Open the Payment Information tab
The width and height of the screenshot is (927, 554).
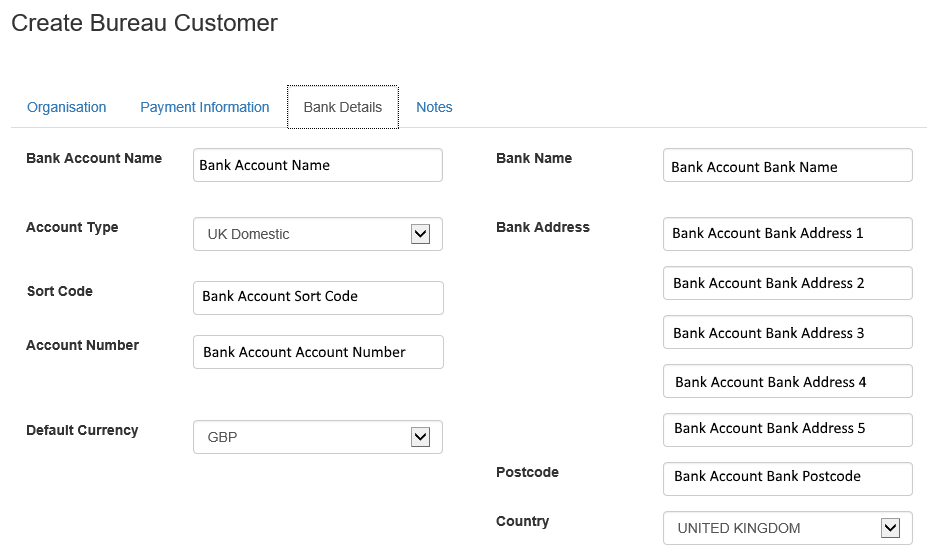pyautogui.click(x=204, y=107)
